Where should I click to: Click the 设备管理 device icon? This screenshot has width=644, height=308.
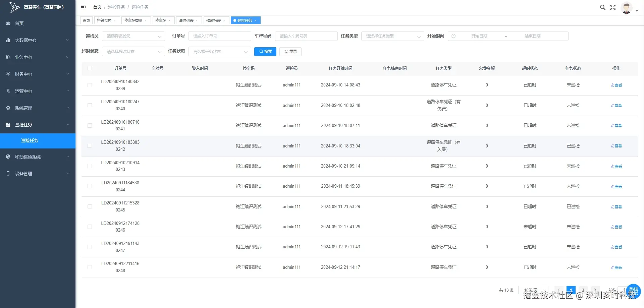point(8,174)
